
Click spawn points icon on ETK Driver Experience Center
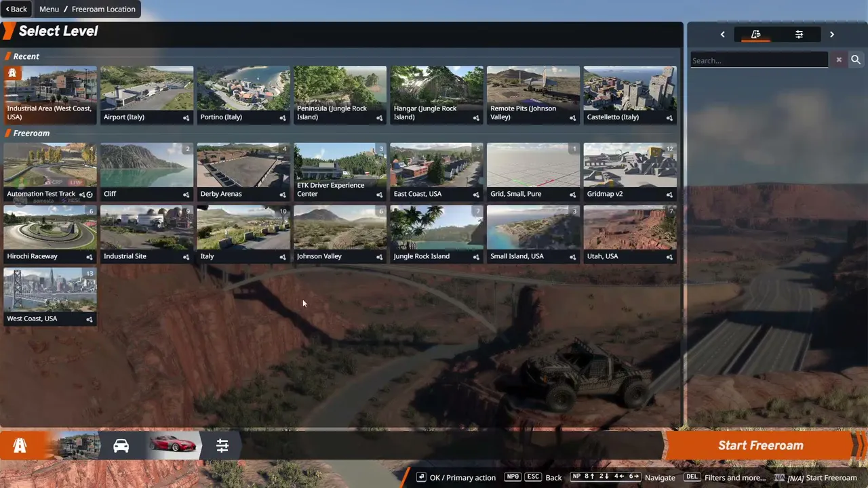pos(380,195)
